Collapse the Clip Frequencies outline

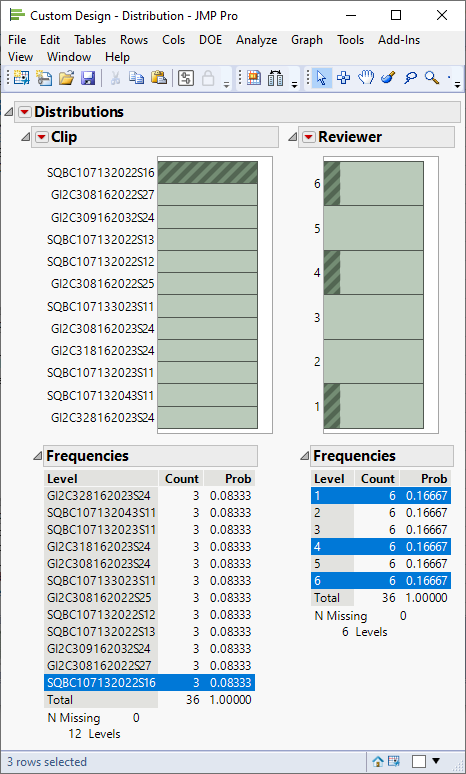pyautogui.click(x=38, y=456)
